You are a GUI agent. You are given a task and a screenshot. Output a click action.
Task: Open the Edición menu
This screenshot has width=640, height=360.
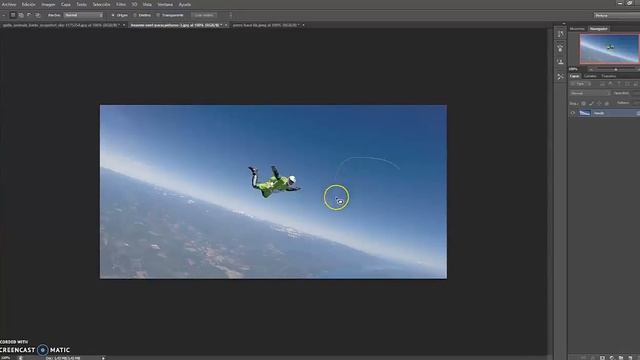pyautogui.click(x=28, y=4)
